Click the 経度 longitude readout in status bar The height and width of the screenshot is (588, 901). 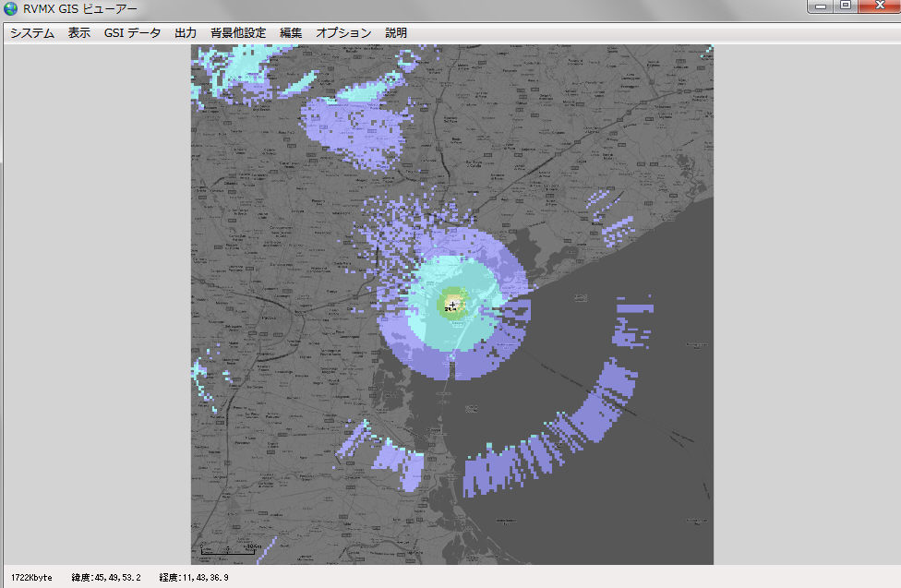(193, 578)
